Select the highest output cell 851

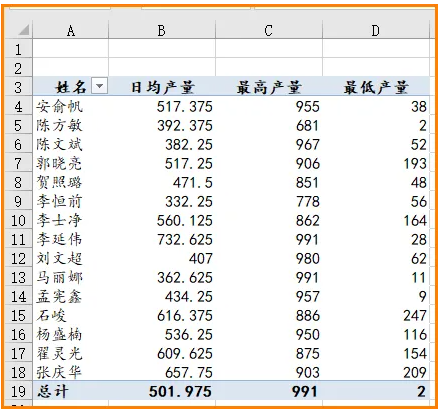(x=269, y=182)
